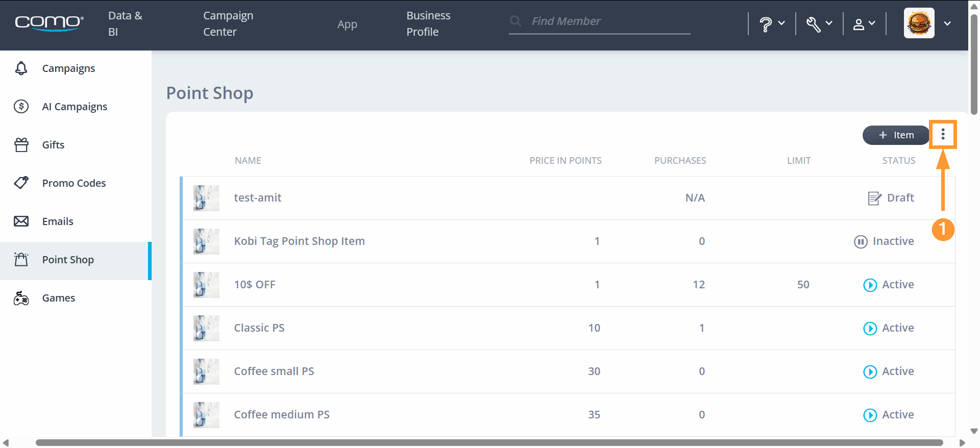Click the Promo Codes tag icon

point(21,183)
